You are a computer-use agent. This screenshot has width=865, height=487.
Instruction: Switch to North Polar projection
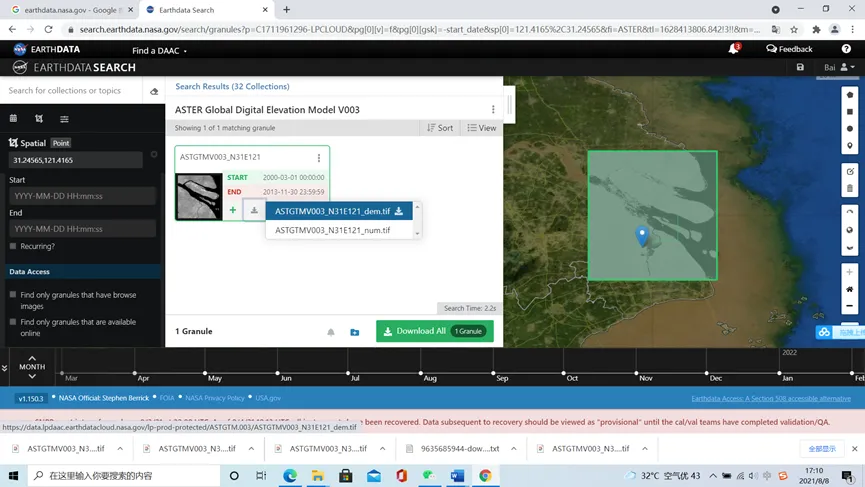tap(850, 213)
